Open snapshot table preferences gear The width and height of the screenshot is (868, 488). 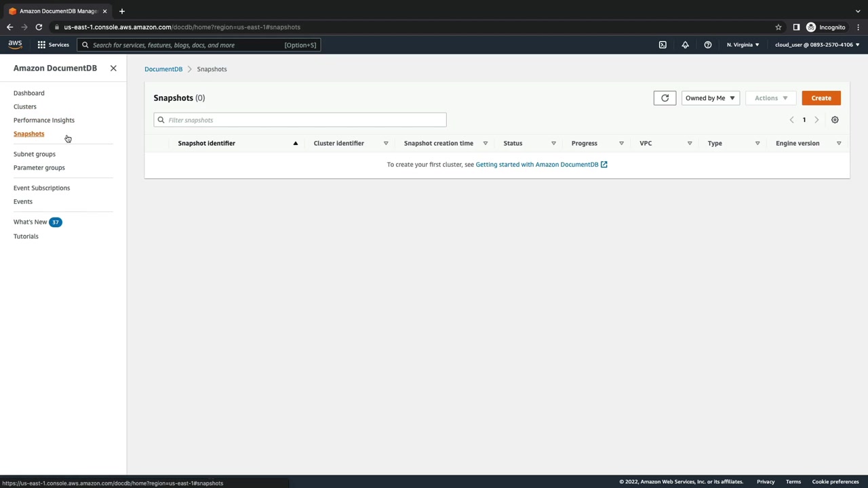pos(835,120)
